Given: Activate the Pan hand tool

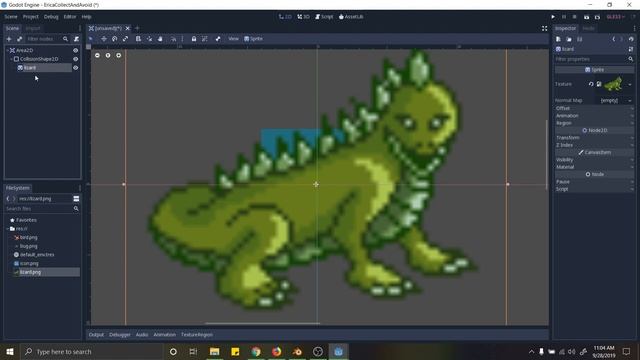Looking at the screenshot, I should click(x=160, y=39).
